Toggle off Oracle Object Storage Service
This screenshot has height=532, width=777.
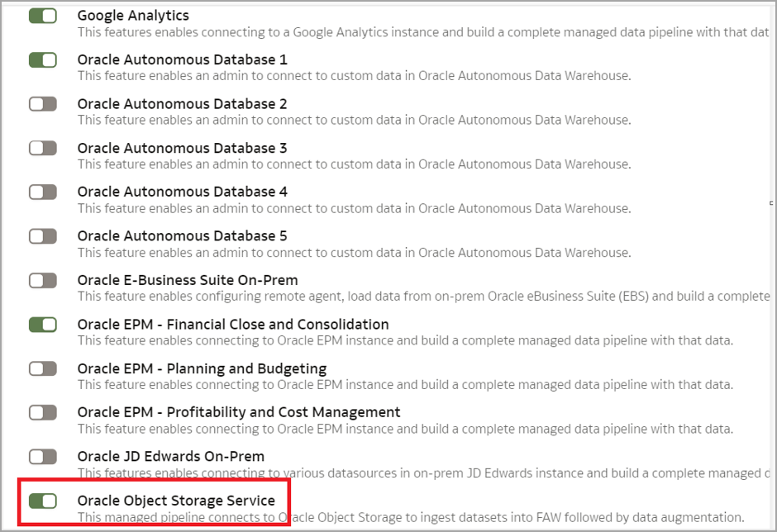pos(42,501)
